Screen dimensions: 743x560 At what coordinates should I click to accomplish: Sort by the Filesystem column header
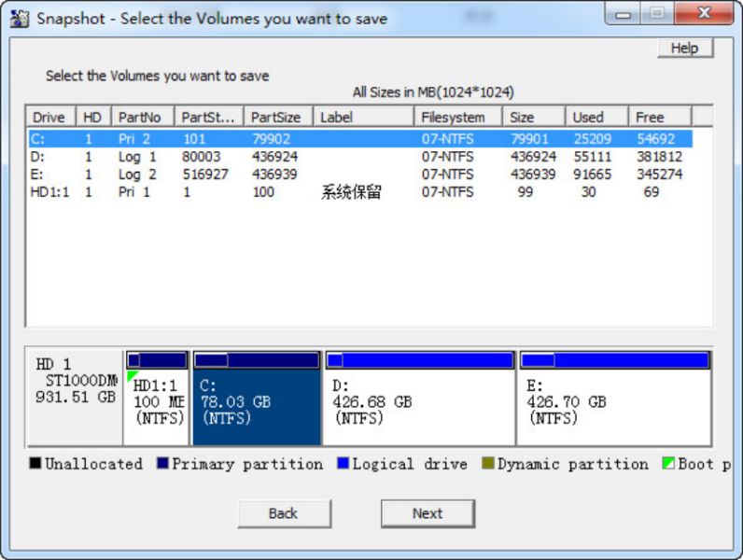tap(457, 117)
